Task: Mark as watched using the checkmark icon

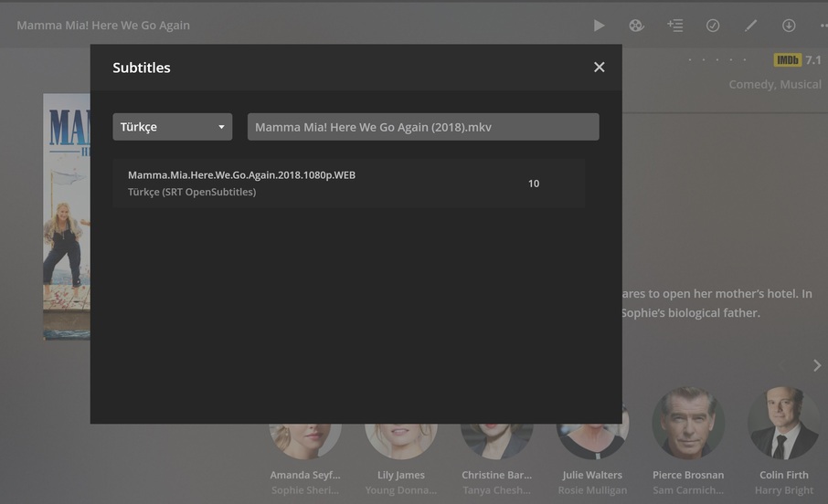Action: pos(713,26)
